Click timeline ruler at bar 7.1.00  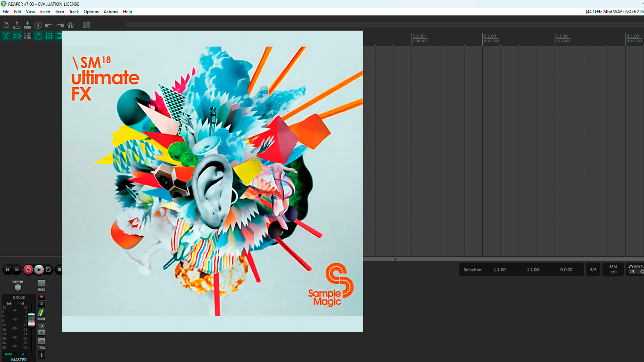[561, 36]
